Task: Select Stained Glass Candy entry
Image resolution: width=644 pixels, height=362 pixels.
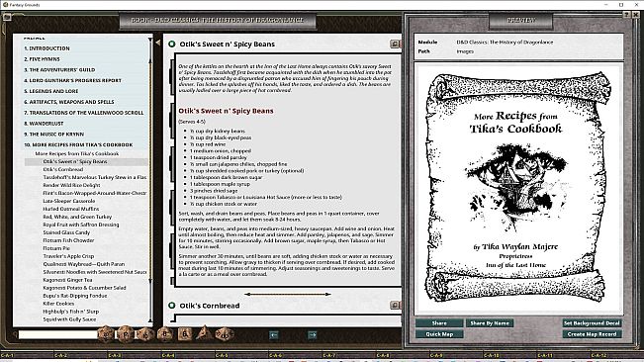Action: pos(66,232)
